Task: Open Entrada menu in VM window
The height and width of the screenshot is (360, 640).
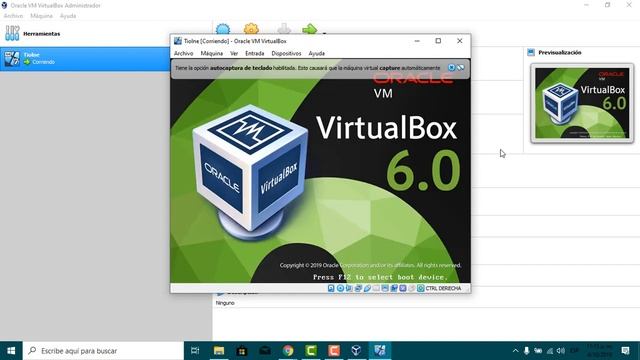Action: pos(254,53)
